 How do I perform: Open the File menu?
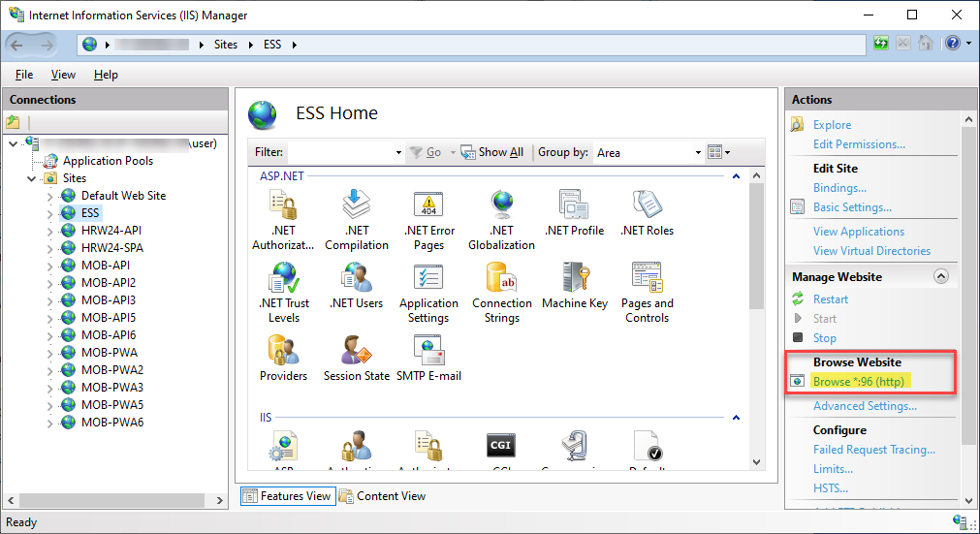24,75
